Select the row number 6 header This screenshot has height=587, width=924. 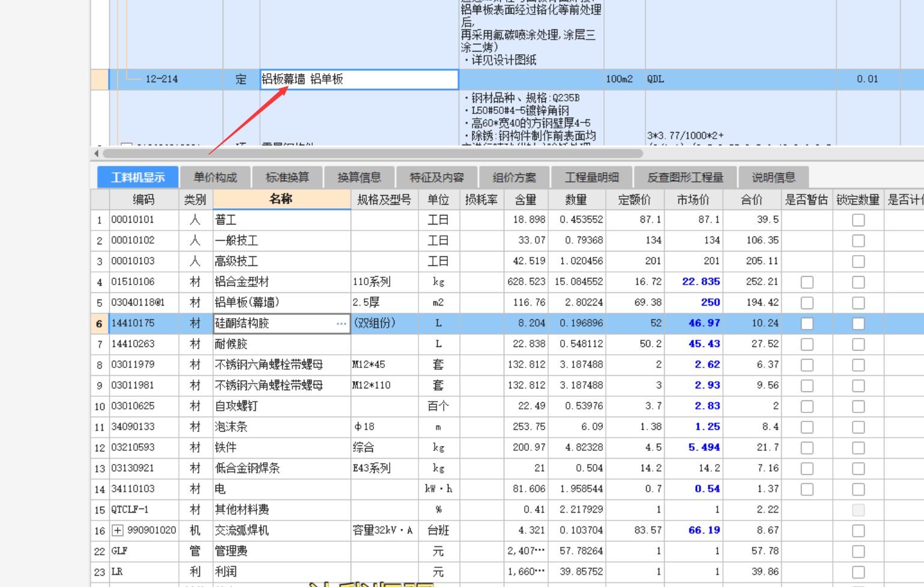click(99, 324)
